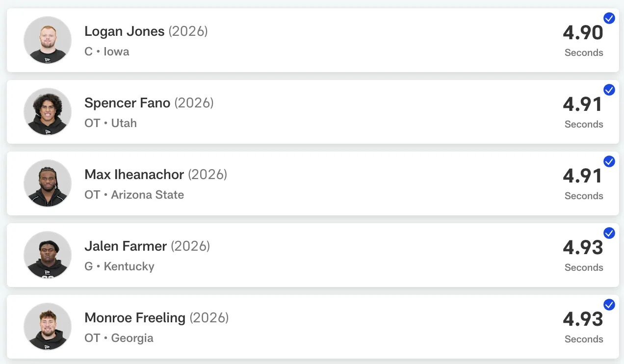Select Jalen Farmer's avatar image
This screenshot has height=364, width=624.
coord(48,255)
